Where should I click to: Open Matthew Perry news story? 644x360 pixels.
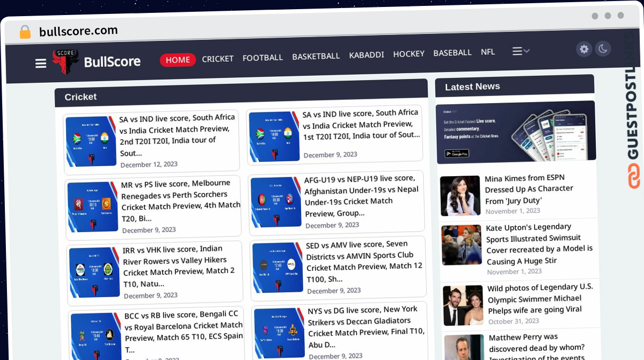coord(537,347)
